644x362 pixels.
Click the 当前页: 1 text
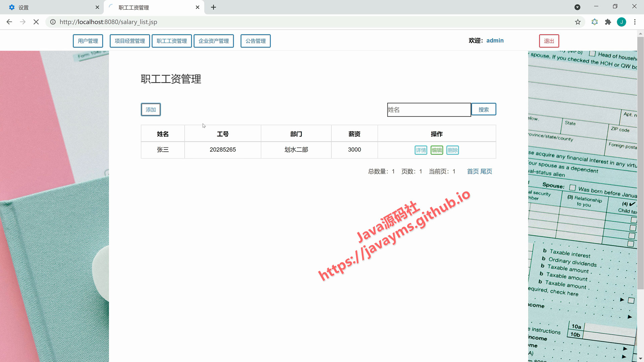click(x=442, y=171)
